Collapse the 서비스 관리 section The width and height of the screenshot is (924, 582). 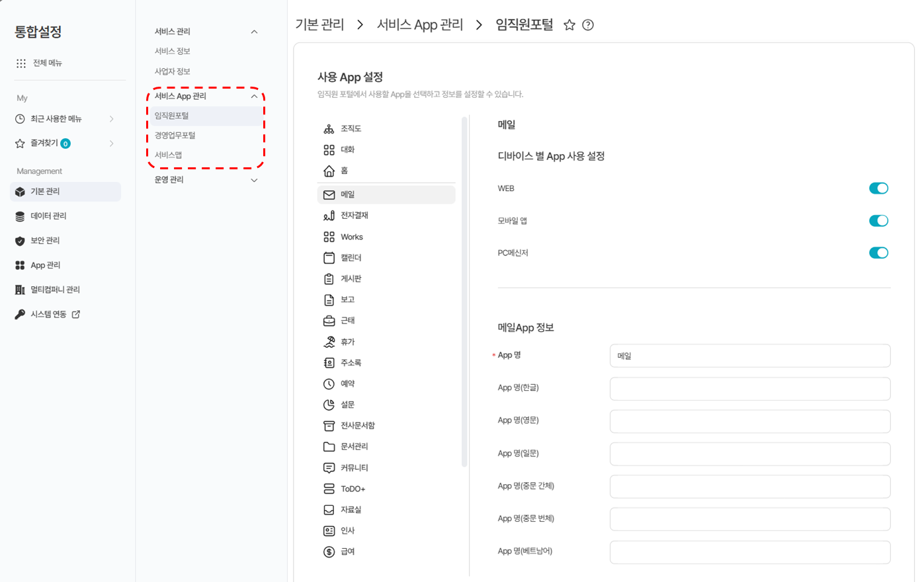pos(254,32)
